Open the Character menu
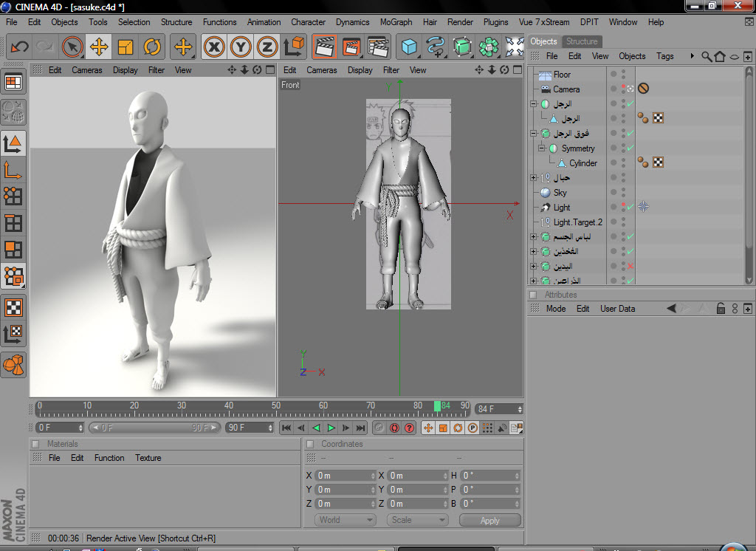The image size is (756, 551). 308,22
